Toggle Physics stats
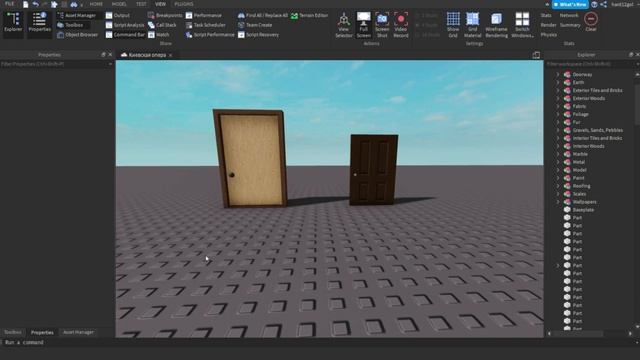Viewport: 640px width, 360px height. [549, 35]
